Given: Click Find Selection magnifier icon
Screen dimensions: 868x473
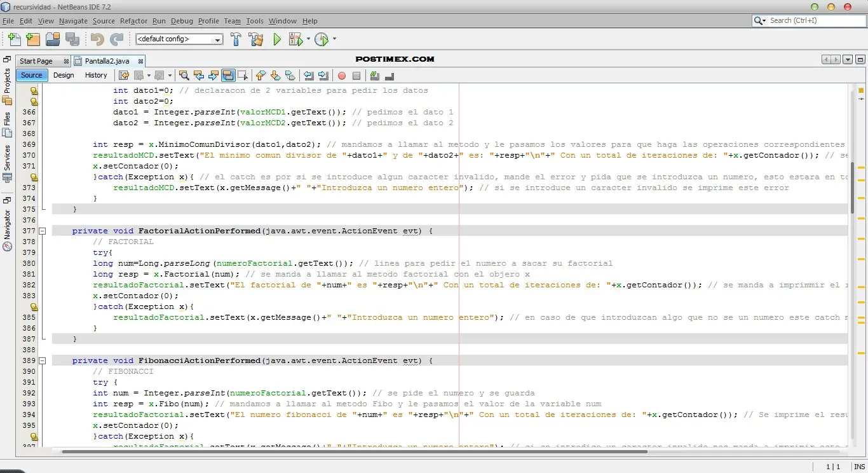Looking at the screenshot, I should [184, 75].
